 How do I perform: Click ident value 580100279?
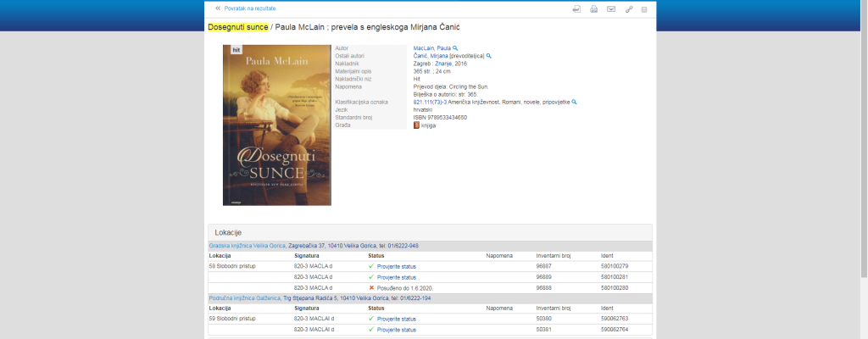point(615,266)
